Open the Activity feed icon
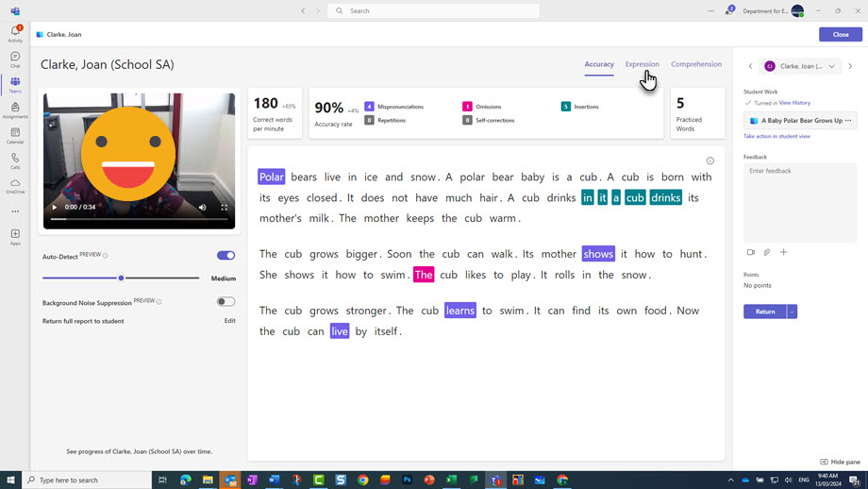Screen dimensions: 868x489 (x=15, y=33)
